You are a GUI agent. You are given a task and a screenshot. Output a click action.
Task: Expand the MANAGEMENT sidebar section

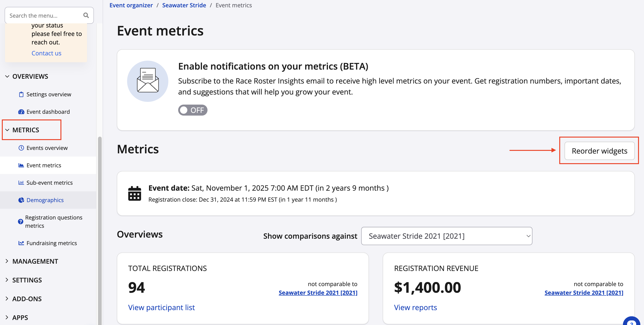(35, 261)
